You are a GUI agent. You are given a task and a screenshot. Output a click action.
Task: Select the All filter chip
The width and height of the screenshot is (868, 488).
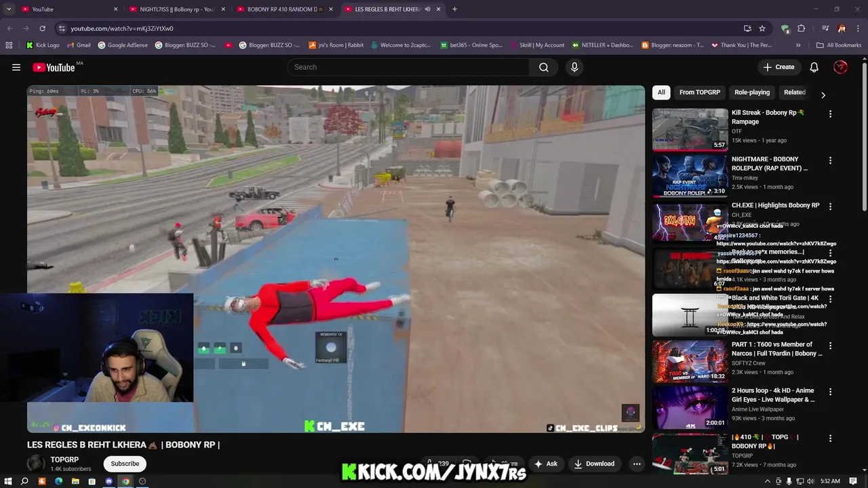click(x=661, y=92)
